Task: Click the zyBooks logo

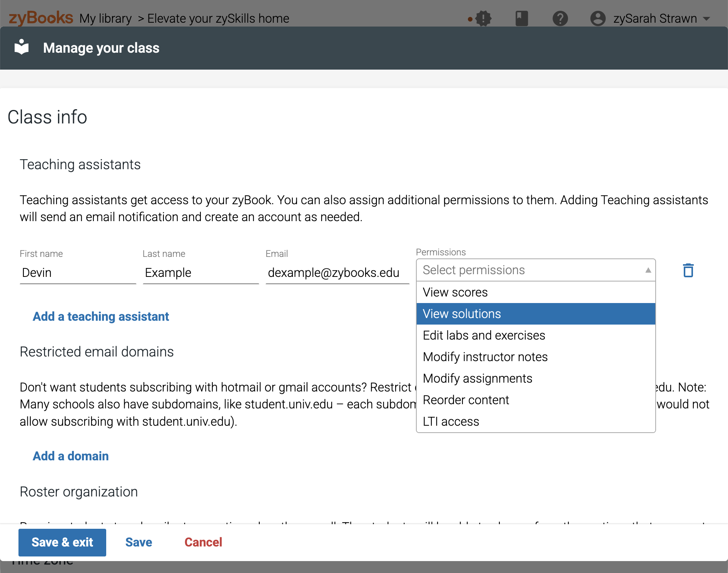Action: (41, 18)
